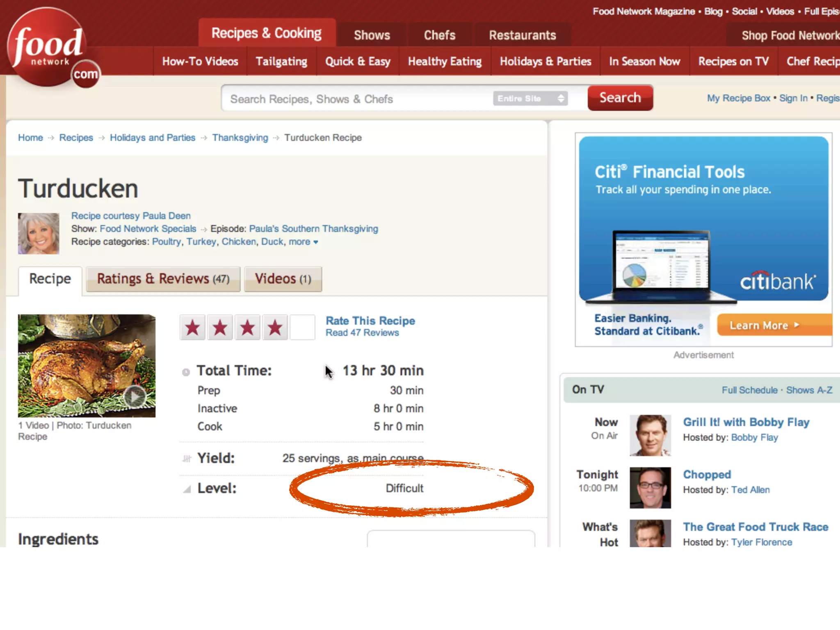The image size is (840, 630).
Task: Click the first rating star
Action: click(193, 328)
